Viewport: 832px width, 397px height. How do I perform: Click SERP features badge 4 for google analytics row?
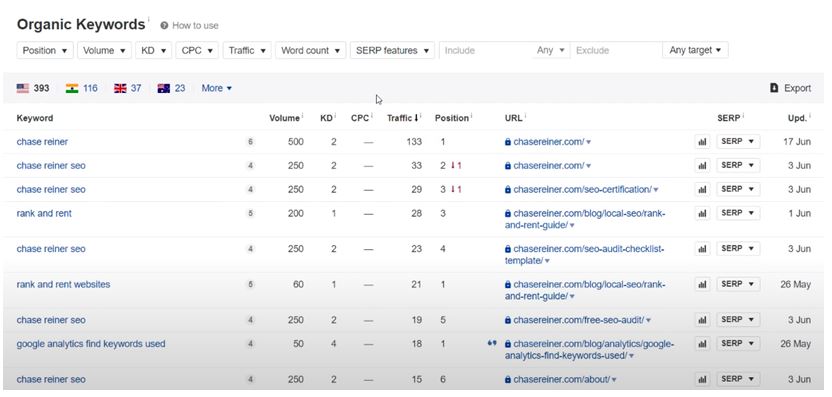coord(250,344)
